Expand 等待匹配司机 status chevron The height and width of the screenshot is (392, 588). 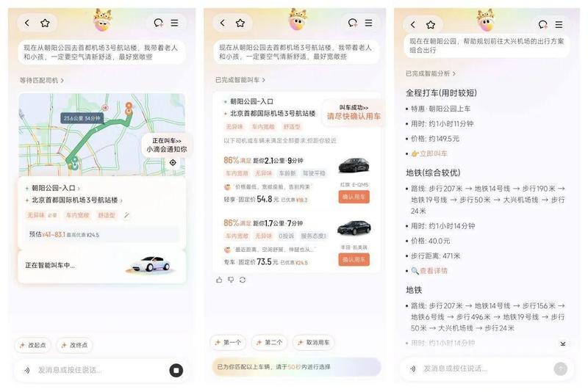(x=62, y=80)
